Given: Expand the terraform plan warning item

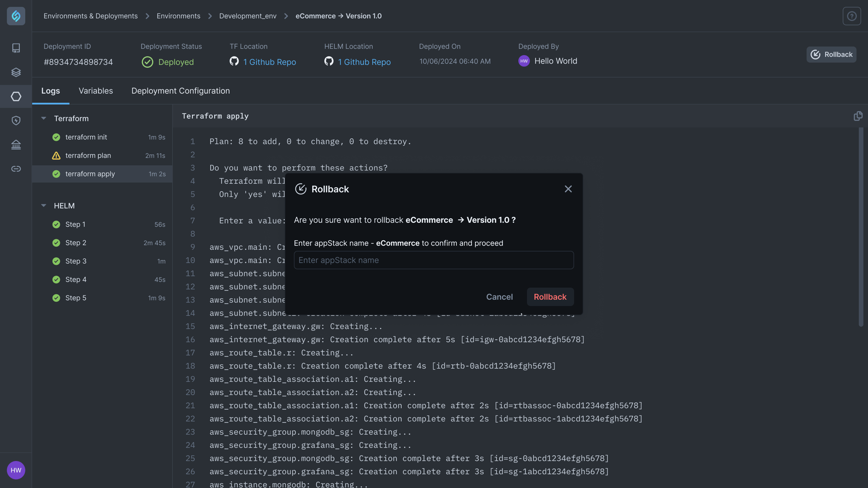Looking at the screenshot, I should click(x=88, y=156).
